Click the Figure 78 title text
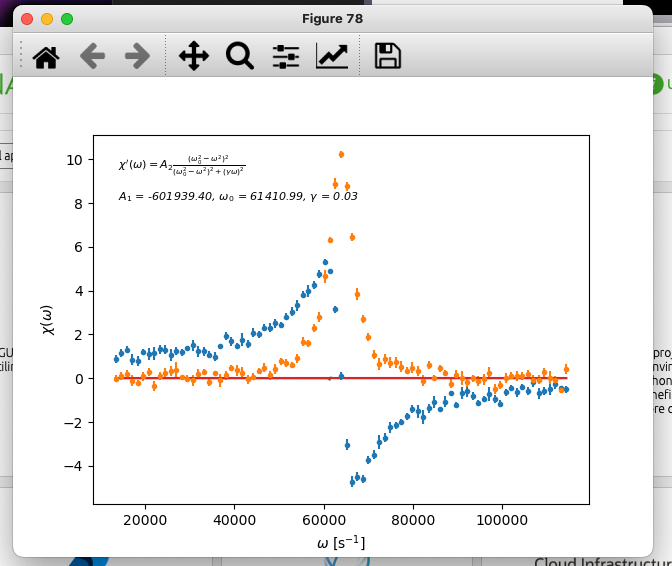 [332, 19]
